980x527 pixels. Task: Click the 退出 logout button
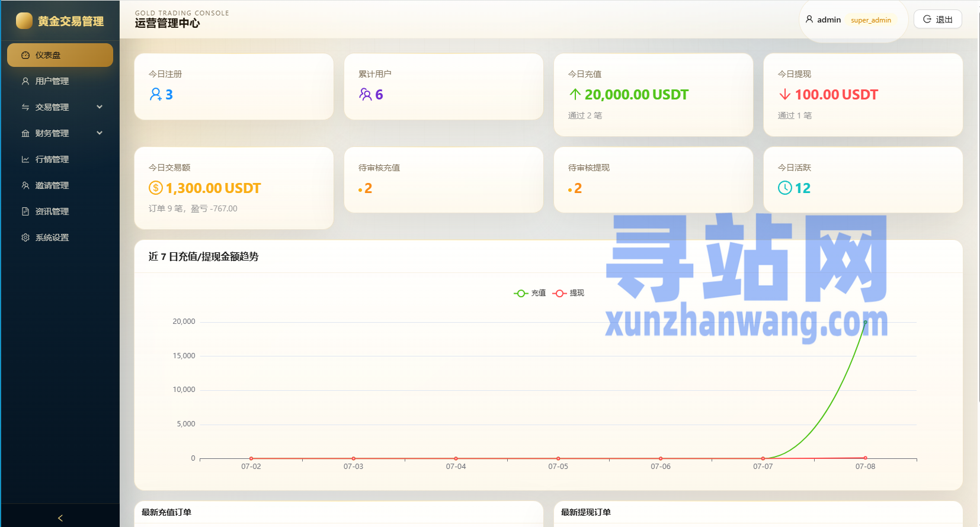pos(937,19)
